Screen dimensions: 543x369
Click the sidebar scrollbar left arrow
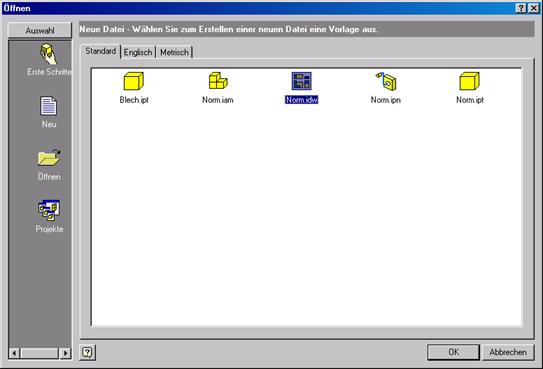click(x=14, y=353)
